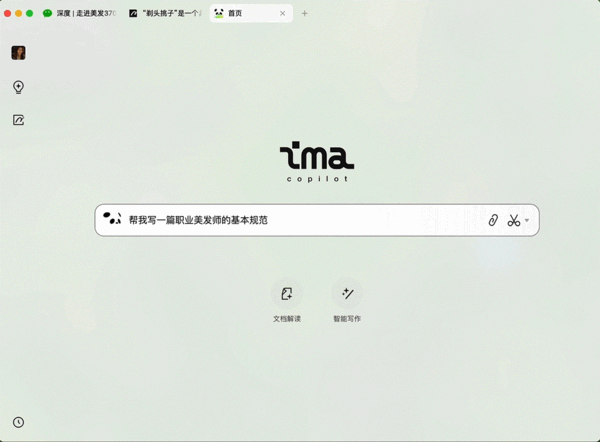This screenshot has height=442, width=600.
Task: Click the red close window button
Action: click(x=7, y=13)
